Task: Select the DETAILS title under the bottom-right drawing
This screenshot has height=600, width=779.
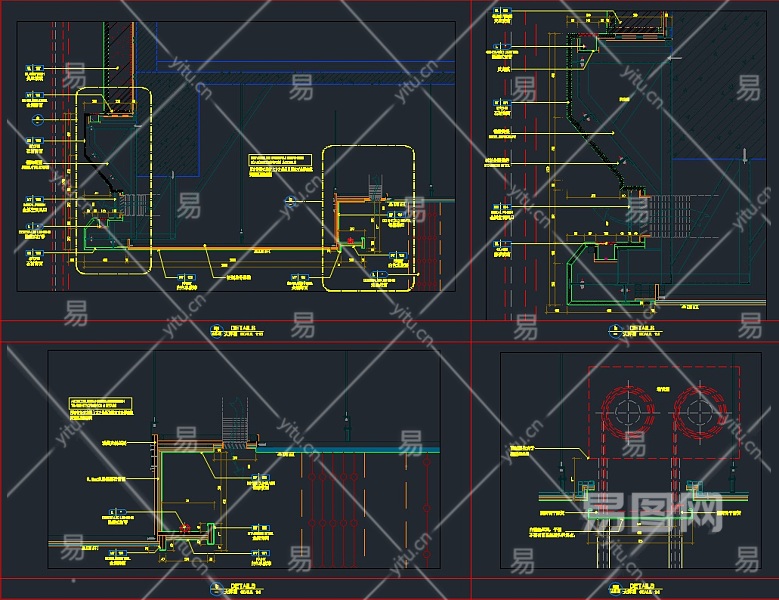Action: click(642, 587)
